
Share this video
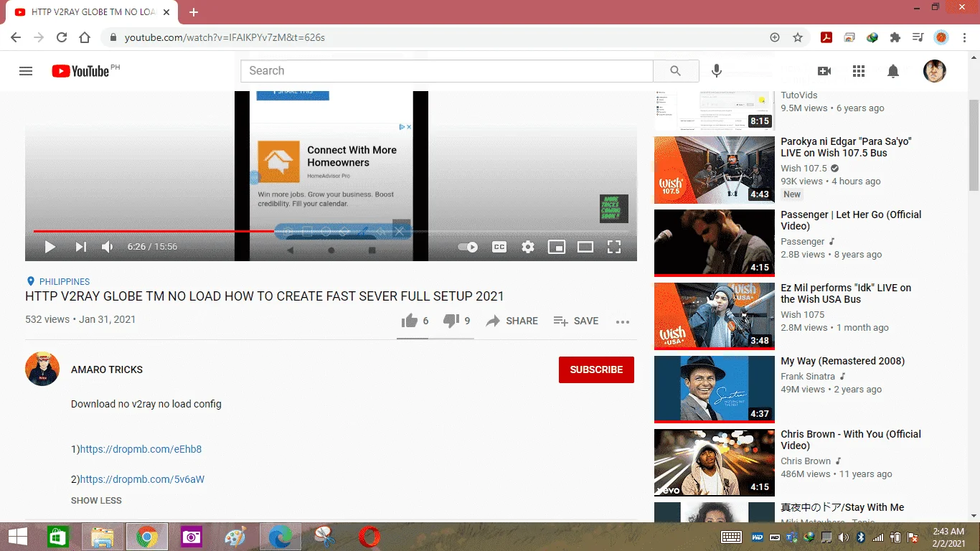pos(512,321)
